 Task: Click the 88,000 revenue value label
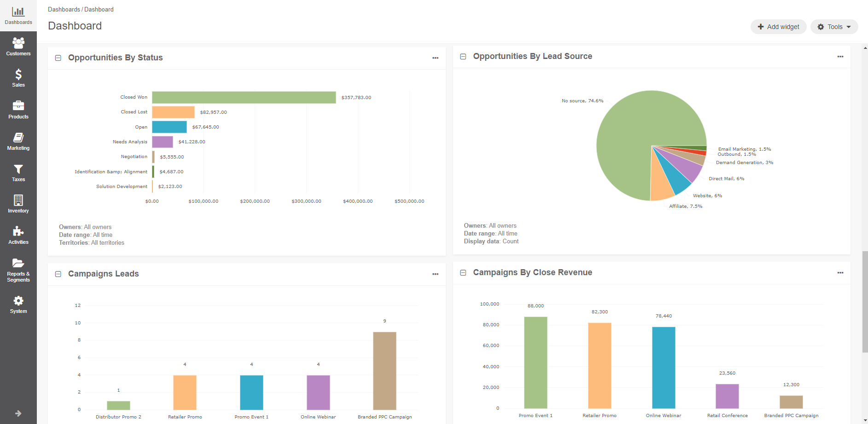tap(536, 306)
